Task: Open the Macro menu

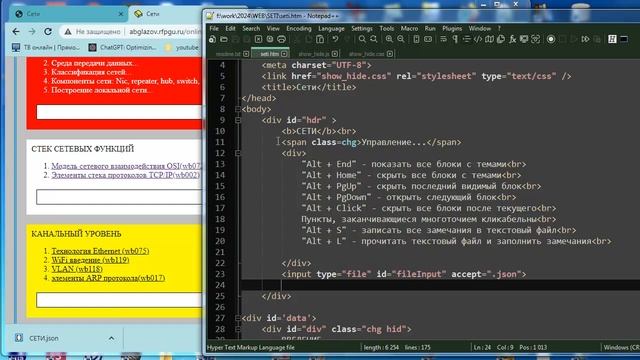Action: click(409, 29)
